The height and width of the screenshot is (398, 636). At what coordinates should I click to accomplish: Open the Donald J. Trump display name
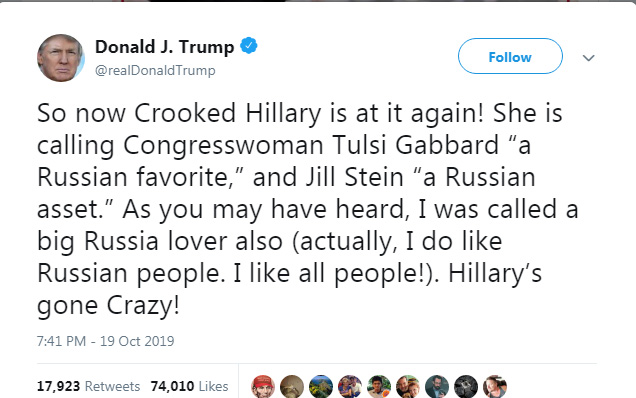click(164, 47)
